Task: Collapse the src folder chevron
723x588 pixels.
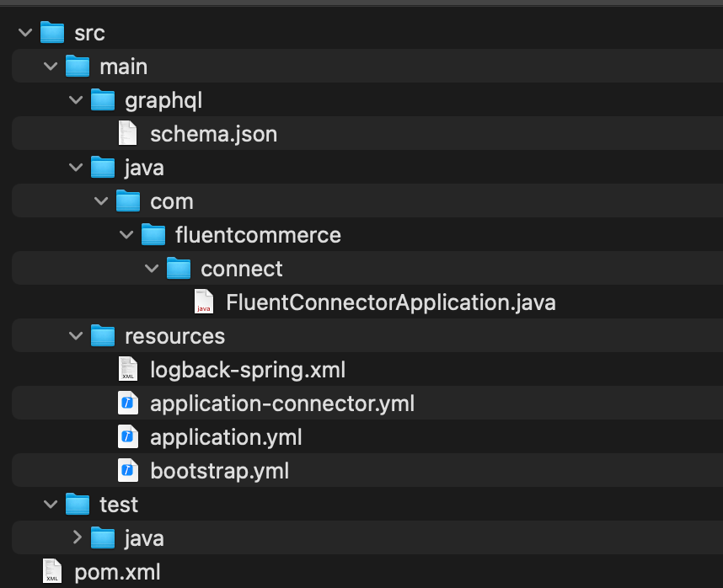Action: click(x=25, y=33)
